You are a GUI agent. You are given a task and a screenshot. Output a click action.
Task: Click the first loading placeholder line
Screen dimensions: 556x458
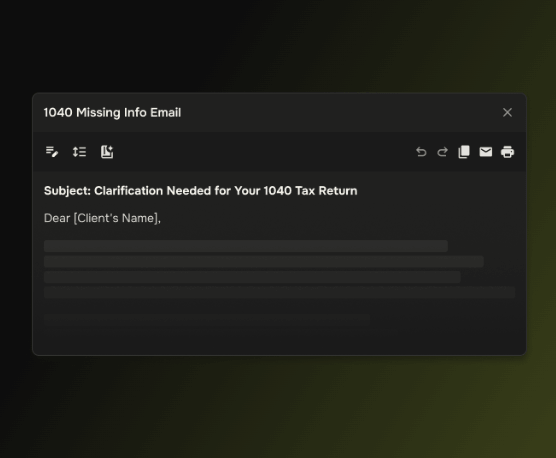(246, 246)
